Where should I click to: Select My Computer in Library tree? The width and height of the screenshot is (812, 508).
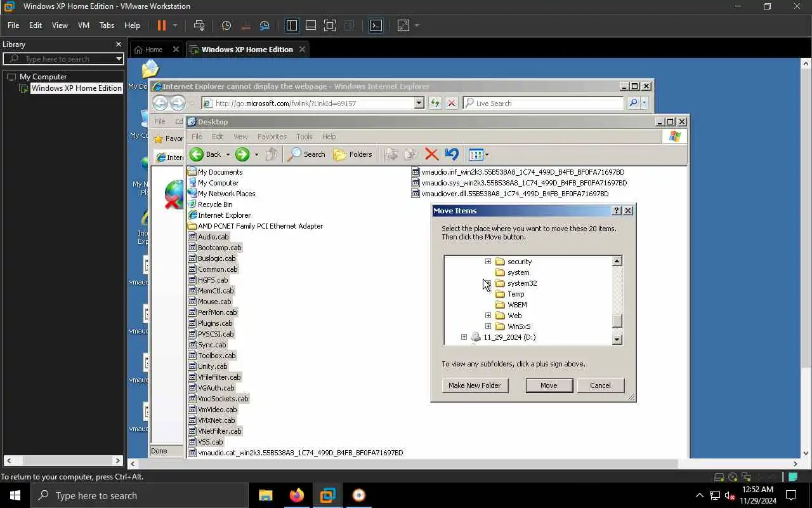click(x=43, y=77)
